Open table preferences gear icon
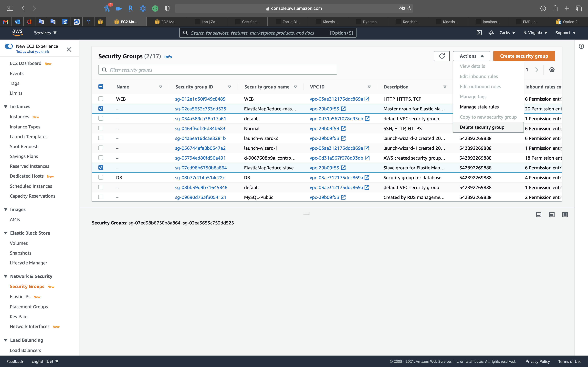This screenshot has height=367, width=588. pyautogui.click(x=552, y=70)
